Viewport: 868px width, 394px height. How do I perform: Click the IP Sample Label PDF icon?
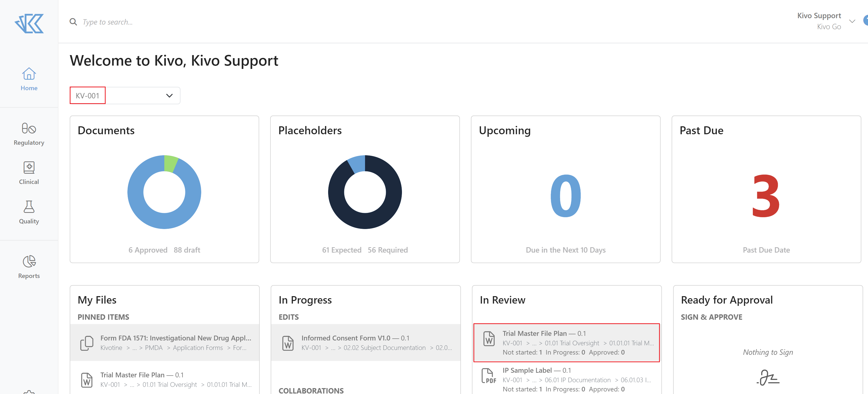tap(489, 376)
